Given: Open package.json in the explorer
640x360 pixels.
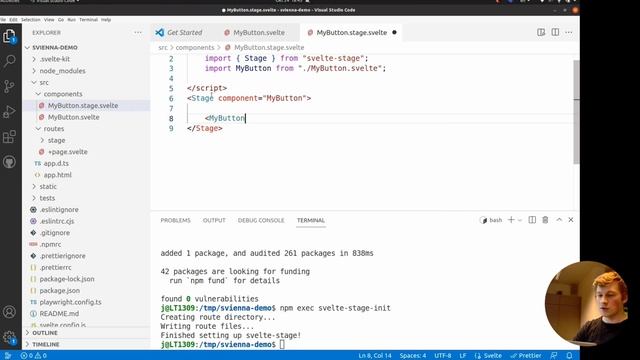Looking at the screenshot, I should (87, 291).
